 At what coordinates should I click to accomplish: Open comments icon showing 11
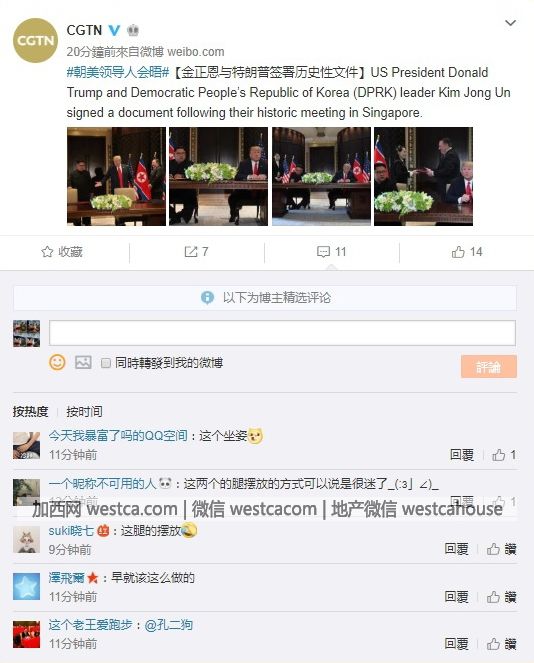pyautogui.click(x=323, y=252)
